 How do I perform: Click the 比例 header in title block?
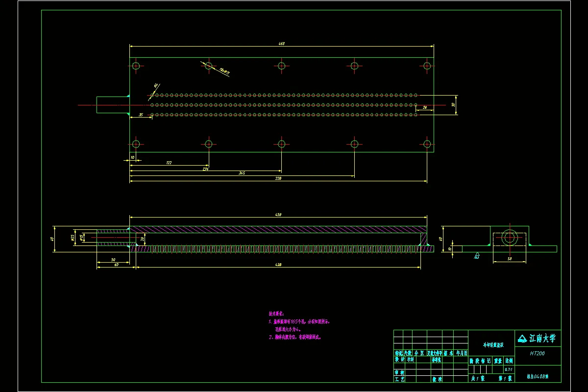(509, 360)
